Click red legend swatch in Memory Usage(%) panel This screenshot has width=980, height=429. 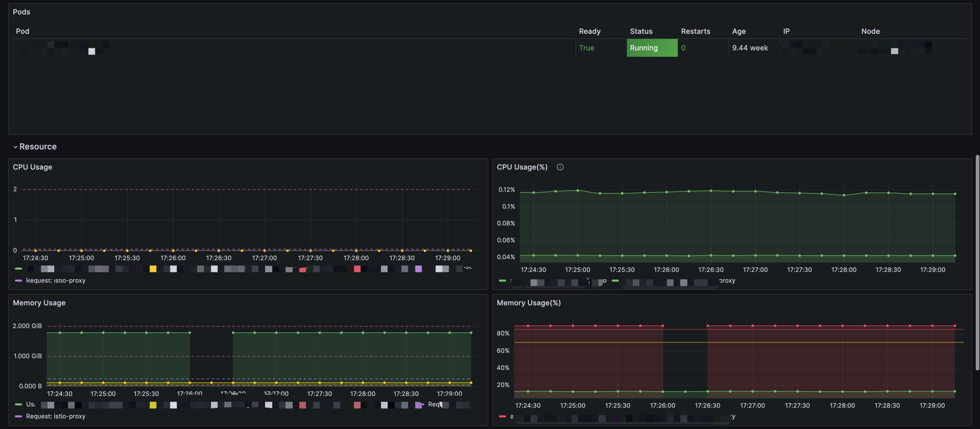(x=503, y=416)
